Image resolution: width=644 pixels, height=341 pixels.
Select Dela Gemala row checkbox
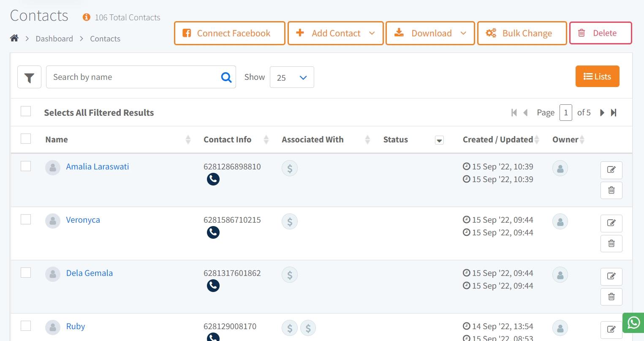[x=26, y=273]
